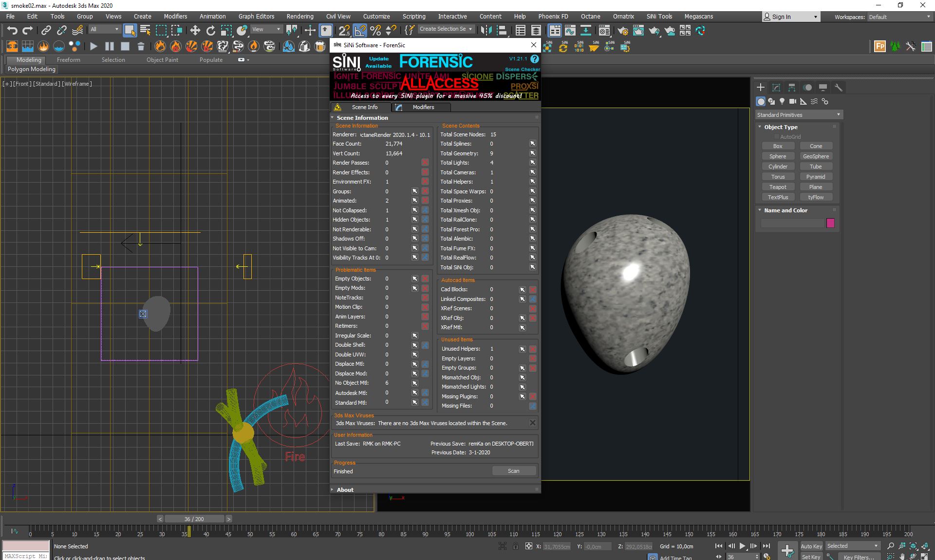The height and width of the screenshot is (560, 935).
Task: Open the Phoenix FD menu
Action: pos(553,17)
